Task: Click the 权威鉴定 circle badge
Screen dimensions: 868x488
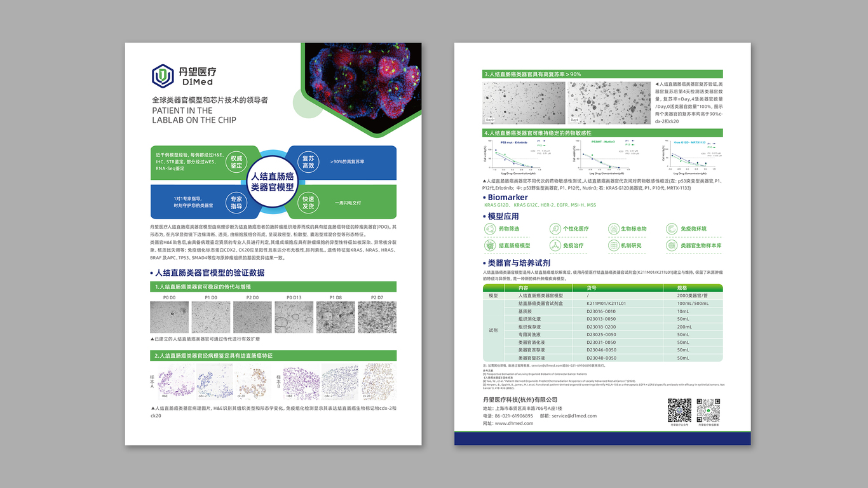Action: click(x=236, y=161)
